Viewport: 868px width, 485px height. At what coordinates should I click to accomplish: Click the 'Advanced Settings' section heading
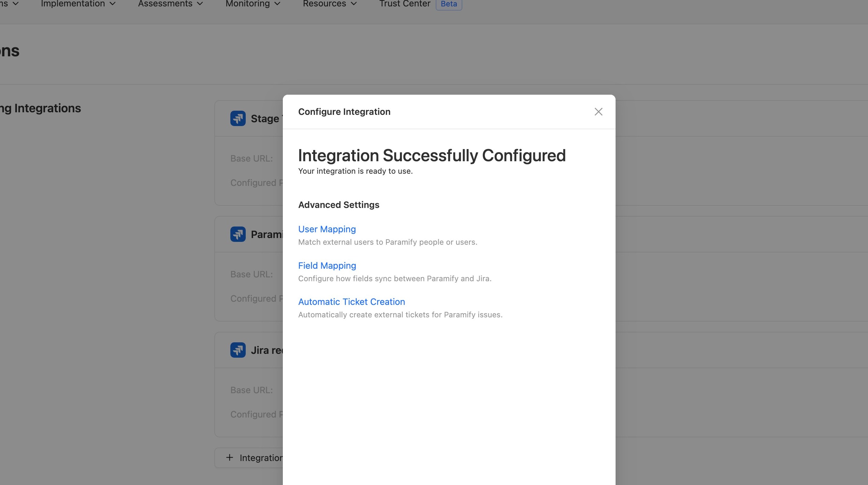click(x=338, y=205)
